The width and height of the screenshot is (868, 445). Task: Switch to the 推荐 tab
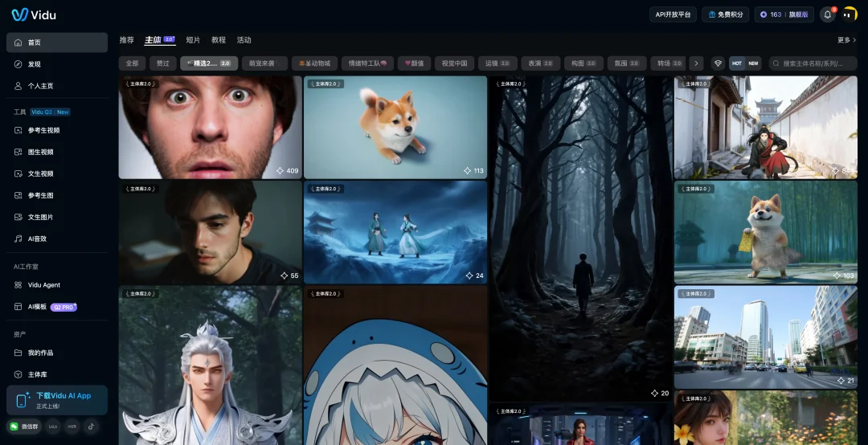127,40
